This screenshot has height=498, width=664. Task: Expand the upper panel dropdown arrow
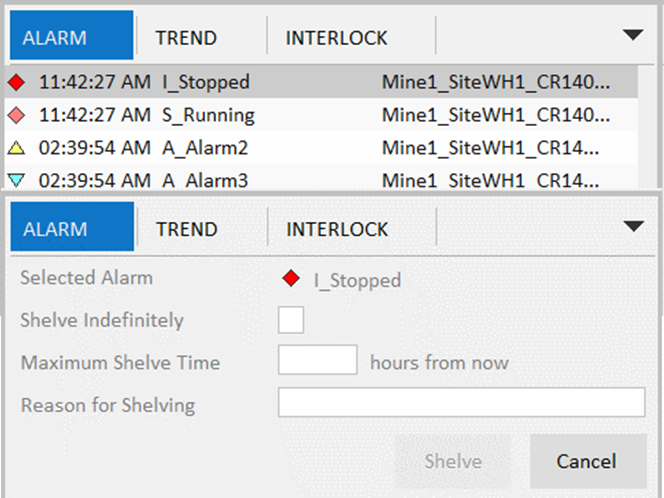click(x=632, y=35)
